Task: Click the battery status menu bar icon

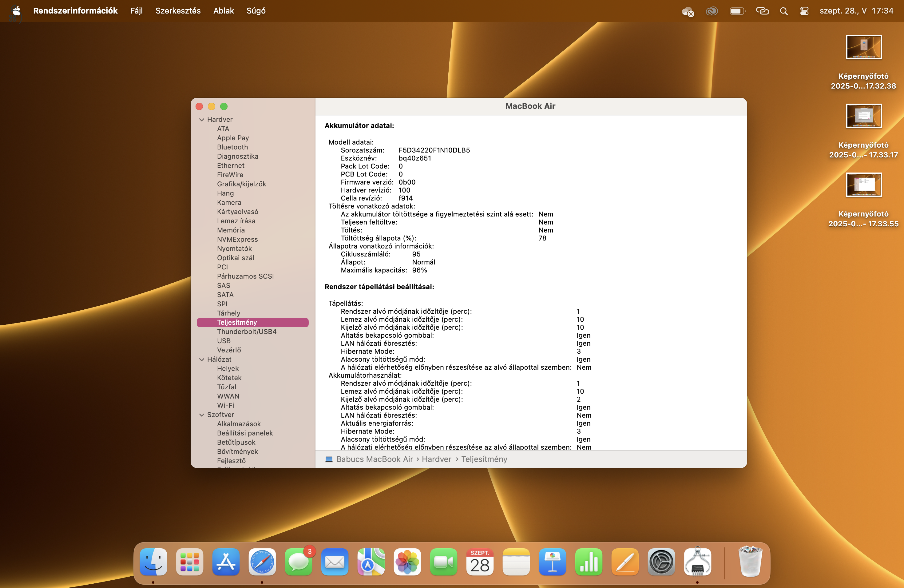Action: (x=737, y=11)
